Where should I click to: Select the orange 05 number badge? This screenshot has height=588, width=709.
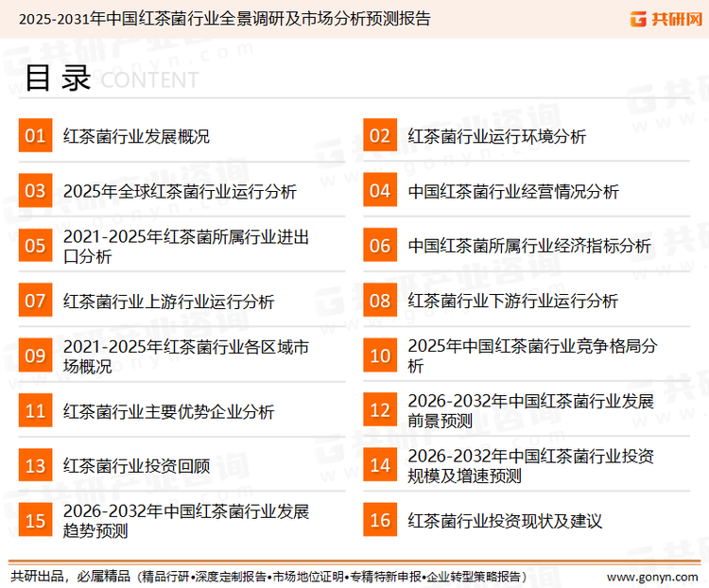(35, 246)
